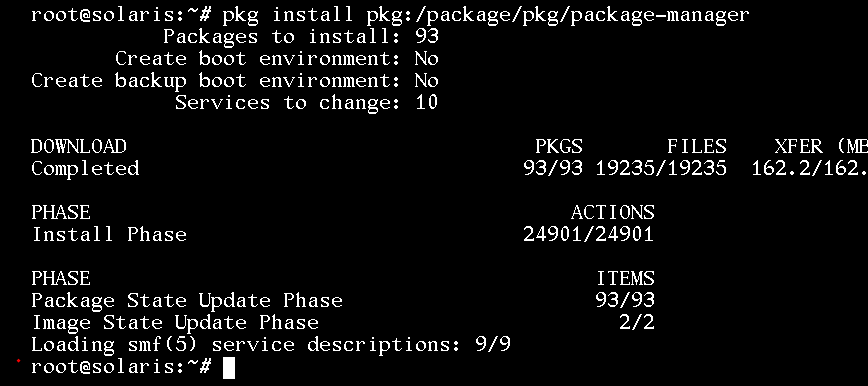The width and height of the screenshot is (868, 386).
Task: Click 'Package State Update Phase' text
Action: pyautogui.click(x=187, y=300)
